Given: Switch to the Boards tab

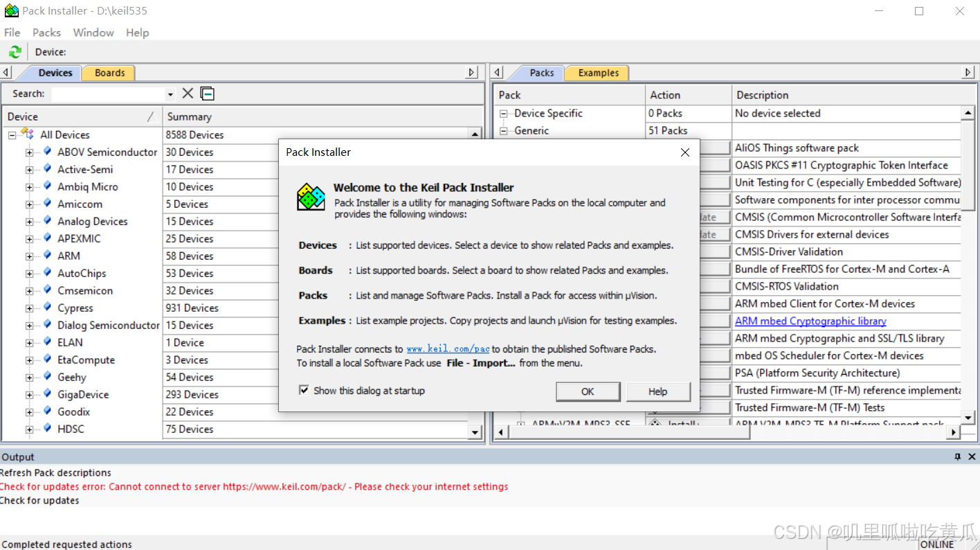Looking at the screenshot, I should click(109, 73).
